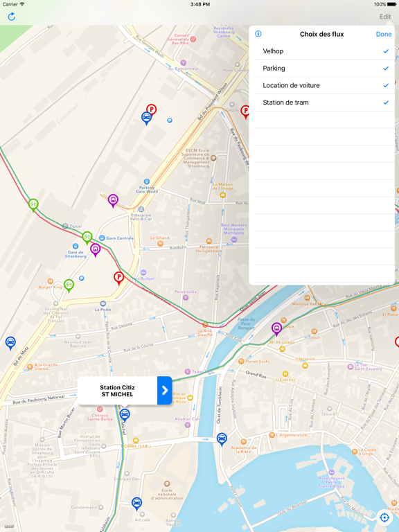Center map with the location target icon

(x=384, y=517)
